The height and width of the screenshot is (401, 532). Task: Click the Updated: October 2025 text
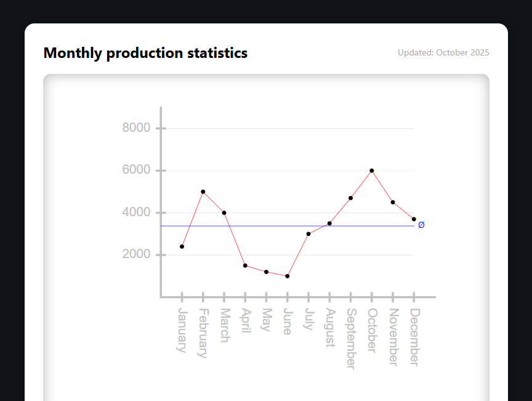coord(443,53)
